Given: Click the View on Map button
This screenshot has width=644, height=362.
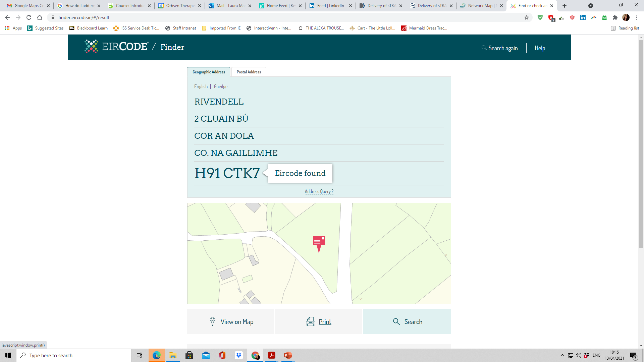Looking at the screenshot, I should (x=231, y=322).
